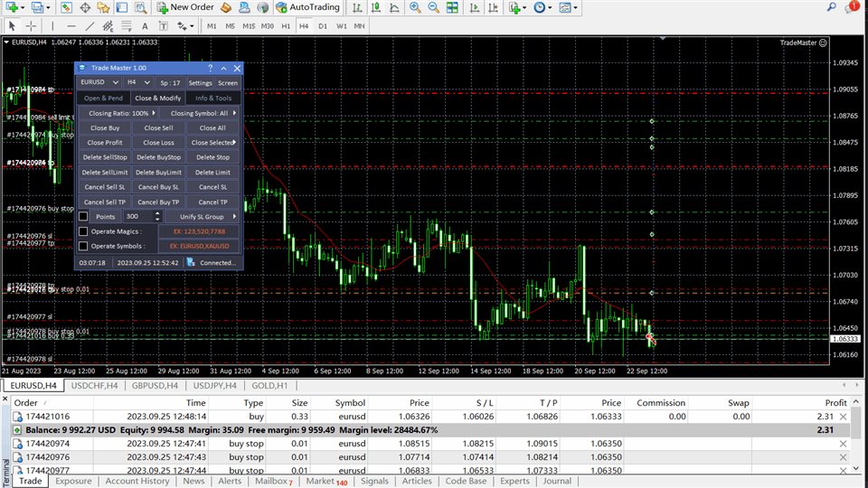Increase the Points value with stepper
This screenshot has width=868, height=488.
pyautogui.click(x=157, y=213)
